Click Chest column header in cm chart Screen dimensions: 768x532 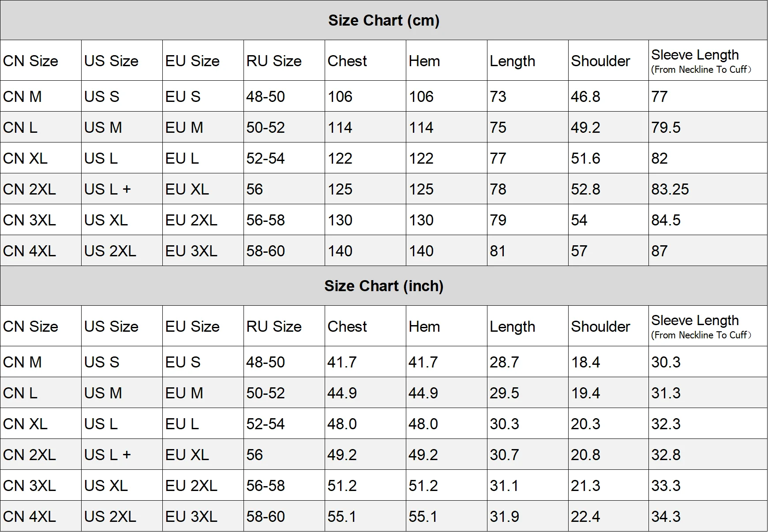click(x=347, y=61)
